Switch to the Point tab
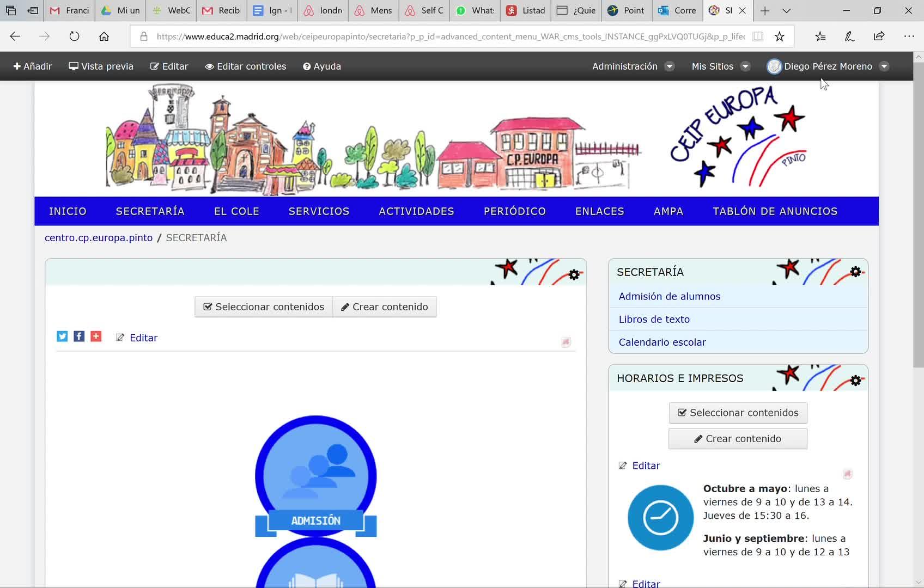This screenshot has height=588, width=924. pyautogui.click(x=627, y=10)
